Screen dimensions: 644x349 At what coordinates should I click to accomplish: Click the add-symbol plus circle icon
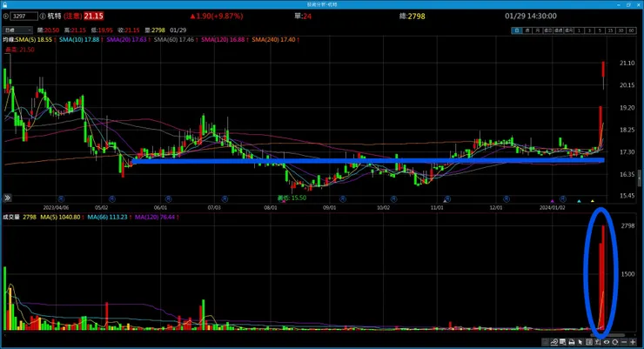(x=6, y=16)
